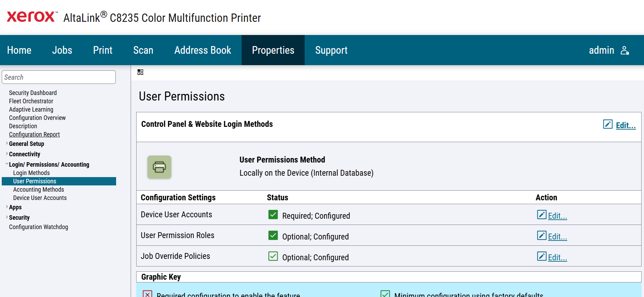Open the Address Book tab
The width and height of the screenshot is (644, 297).
[203, 50]
